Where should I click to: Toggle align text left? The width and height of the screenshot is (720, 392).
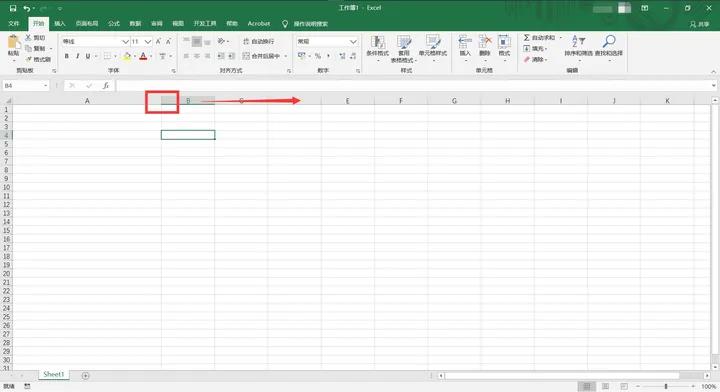(x=186, y=56)
